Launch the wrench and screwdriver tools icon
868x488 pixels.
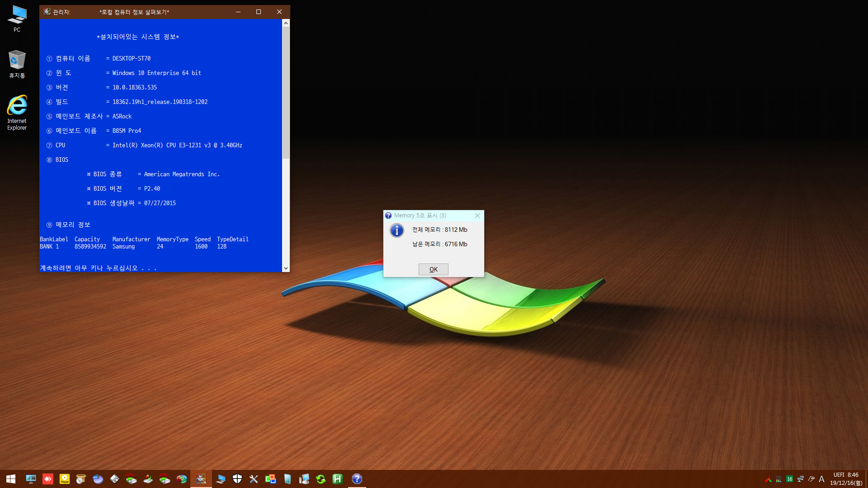pos(254,479)
